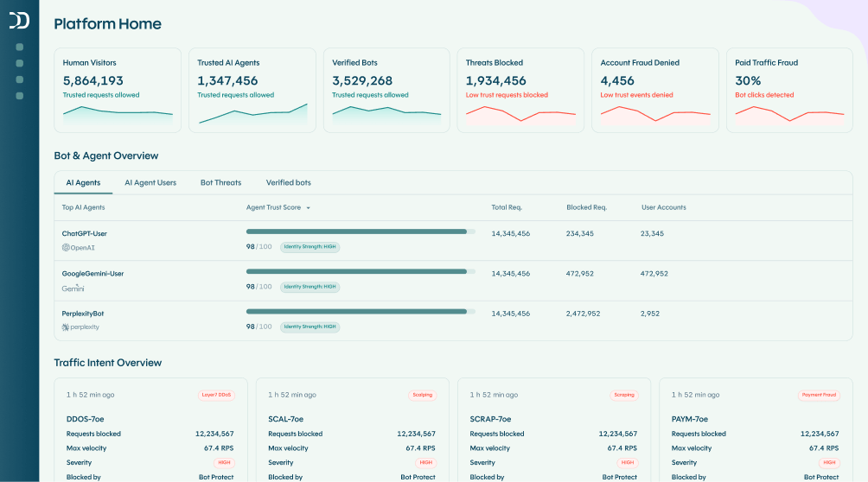Click the OpenAI logo under ChatGPT-User
Screen dimensions: 868x482
79,247
